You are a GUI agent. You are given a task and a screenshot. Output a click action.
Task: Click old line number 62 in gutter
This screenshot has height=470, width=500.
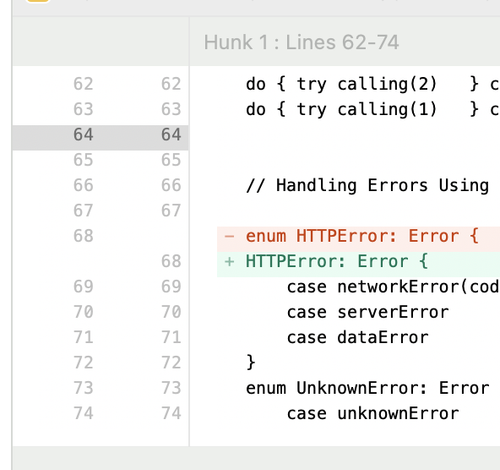click(x=83, y=84)
